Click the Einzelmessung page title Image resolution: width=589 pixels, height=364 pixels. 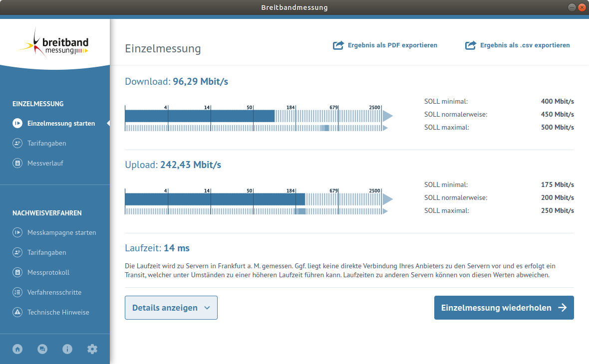pos(163,48)
